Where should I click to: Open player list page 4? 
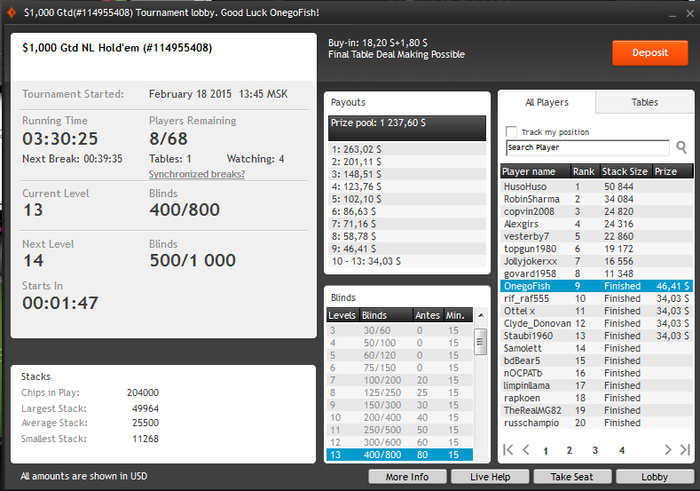pyautogui.click(x=622, y=450)
